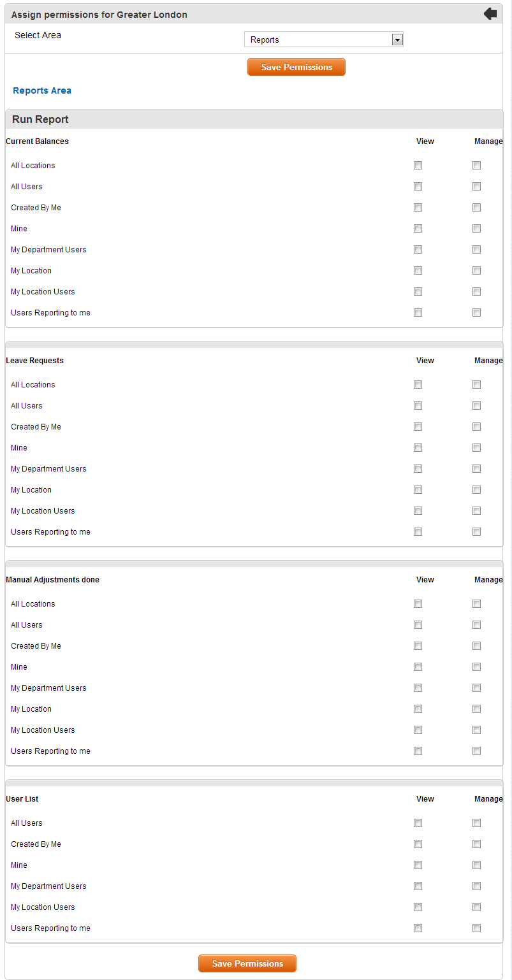Enable View for User List All Users
Viewport: 512px width, 980px height.
click(418, 823)
